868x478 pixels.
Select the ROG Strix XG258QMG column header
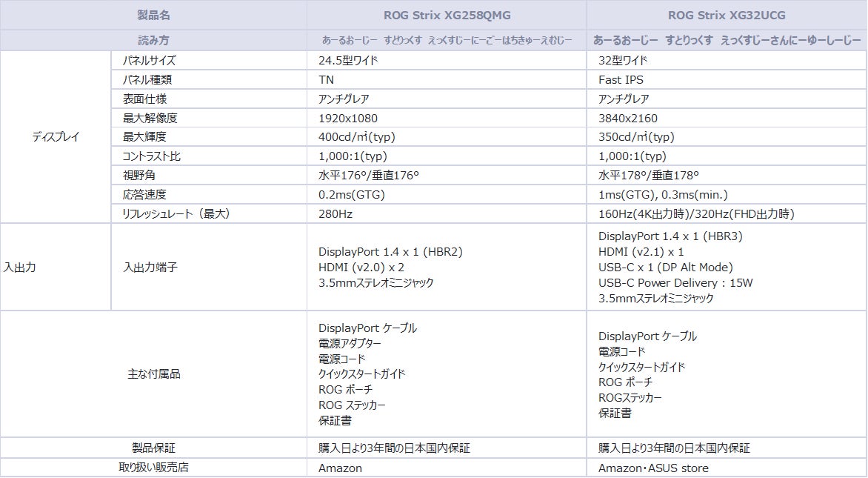click(x=447, y=15)
